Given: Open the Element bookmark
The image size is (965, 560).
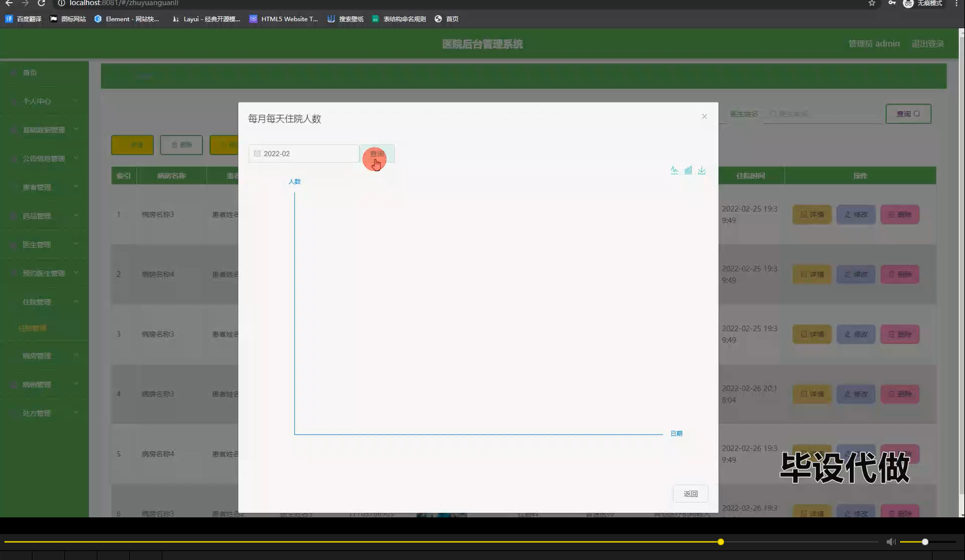Looking at the screenshot, I should click(127, 19).
